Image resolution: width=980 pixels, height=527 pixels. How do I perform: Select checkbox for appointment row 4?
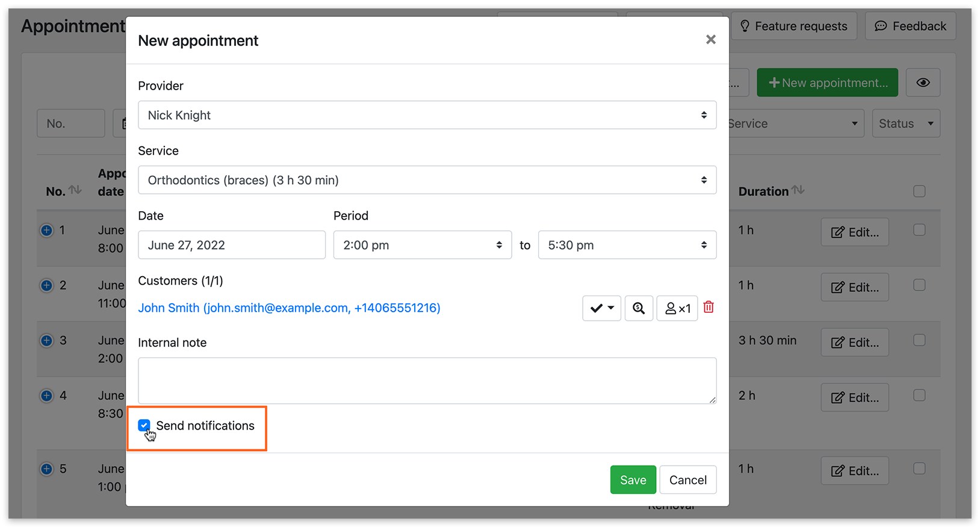click(919, 395)
